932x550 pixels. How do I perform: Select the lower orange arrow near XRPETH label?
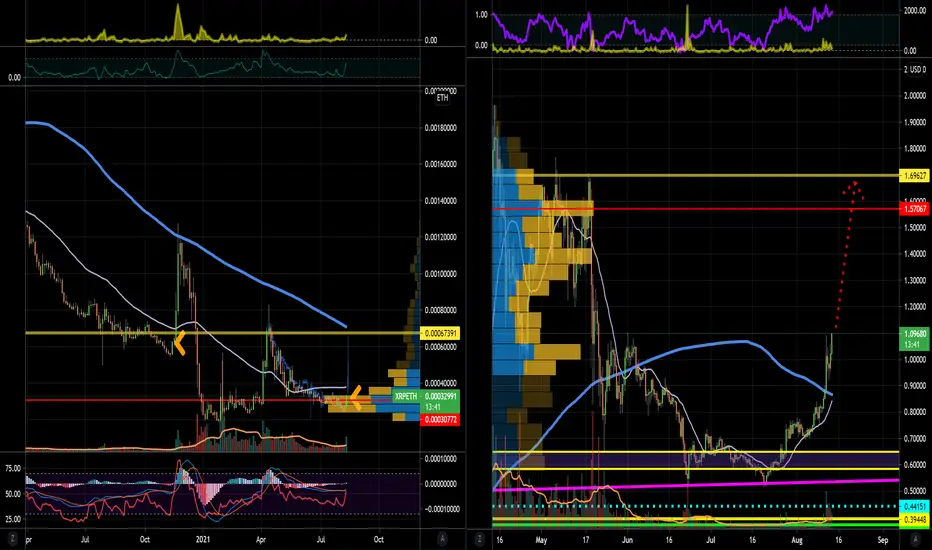(355, 398)
